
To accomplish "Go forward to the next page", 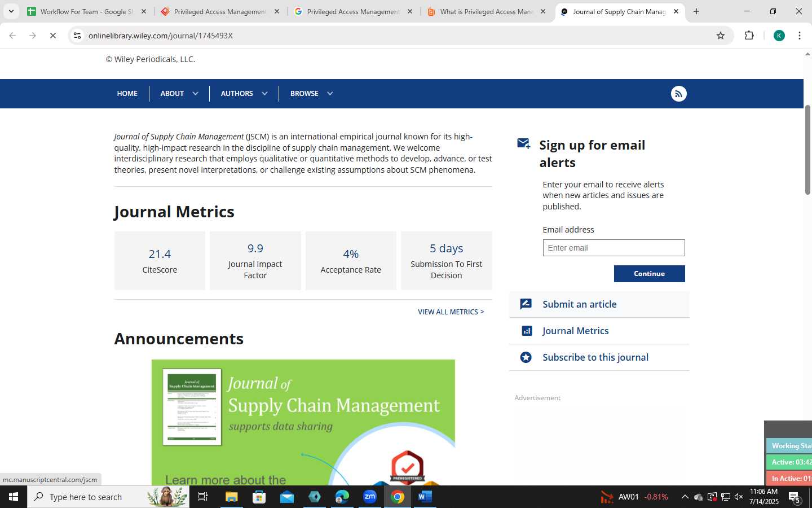I will coord(32,36).
